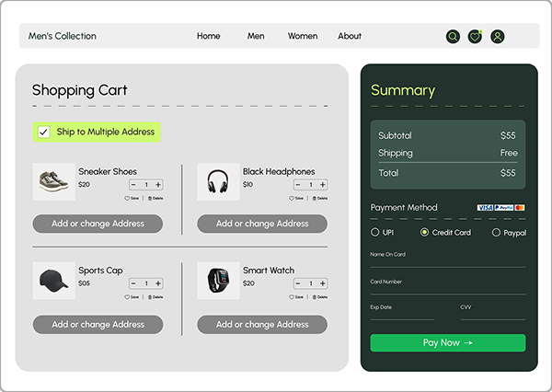The height and width of the screenshot is (392, 552).
Task: Save Sports Cap for later
Action: (x=131, y=297)
